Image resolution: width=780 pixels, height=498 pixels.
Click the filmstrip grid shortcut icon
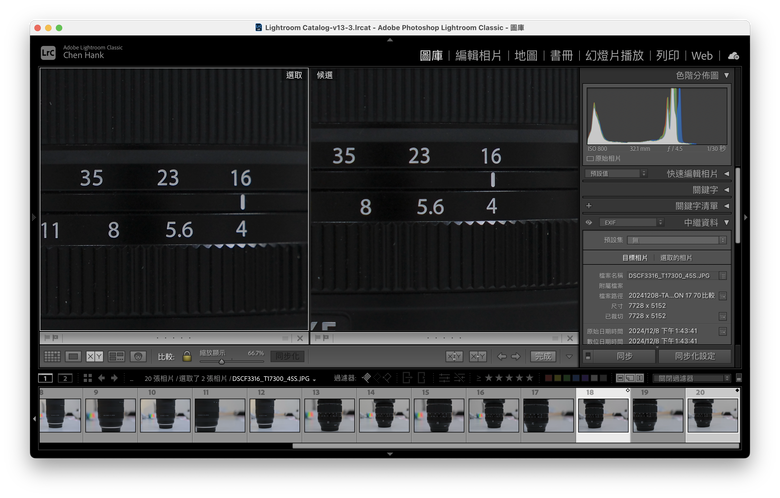(x=88, y=378)
